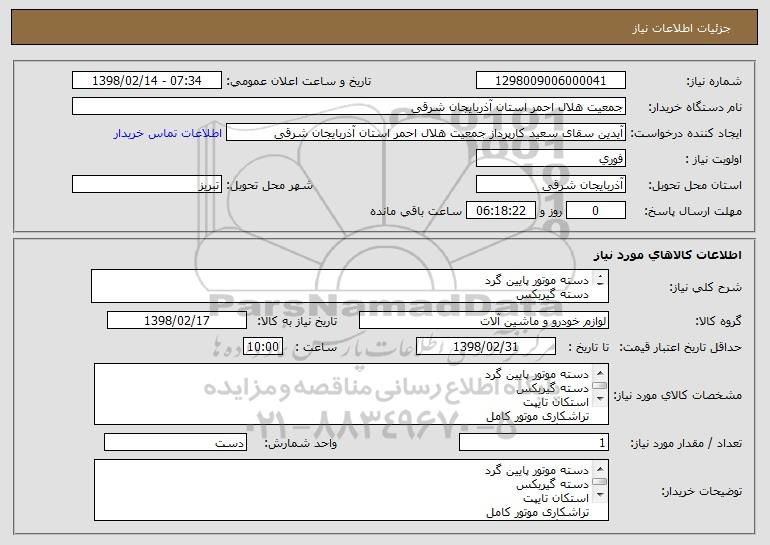Click the buyer organization name field

pyautogui.click(x=349, y=106)
